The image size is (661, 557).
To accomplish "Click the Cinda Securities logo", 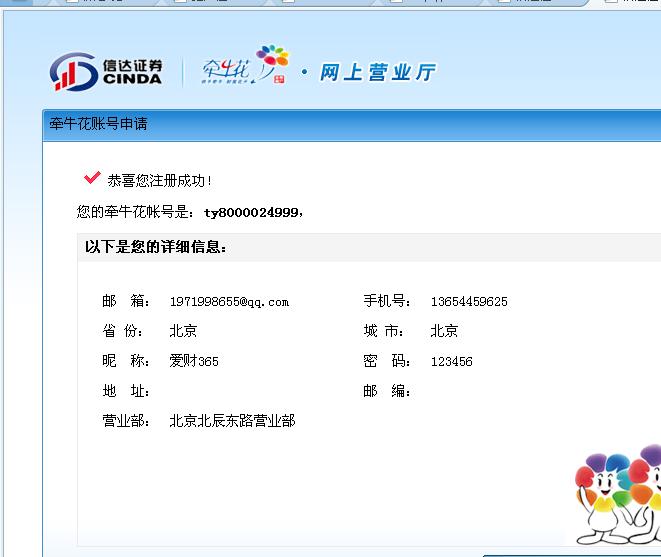I will coord(106,72).
